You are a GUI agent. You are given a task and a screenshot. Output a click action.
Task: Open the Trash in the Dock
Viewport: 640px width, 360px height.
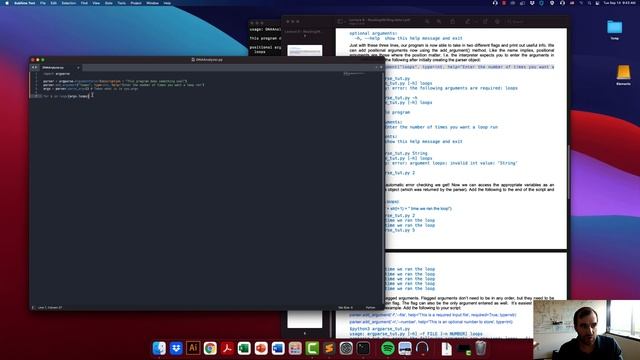click(480, 348)
